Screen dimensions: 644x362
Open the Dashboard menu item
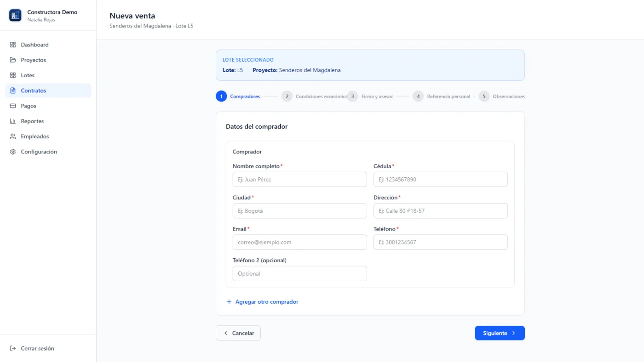48,45
